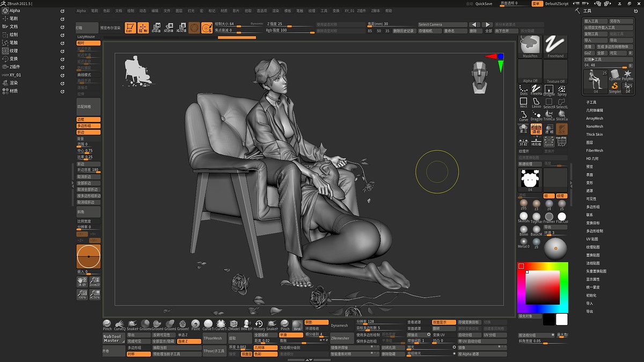The height and width of the screenshot is (362, 644).
Task: Toggle the 平滑 smooth button
Action: click(x=290, y=335)
